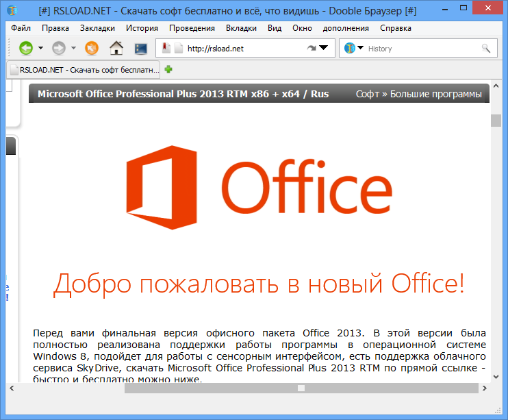Open the Софт category link
This screenshot has height=420, width=508.
368,94
